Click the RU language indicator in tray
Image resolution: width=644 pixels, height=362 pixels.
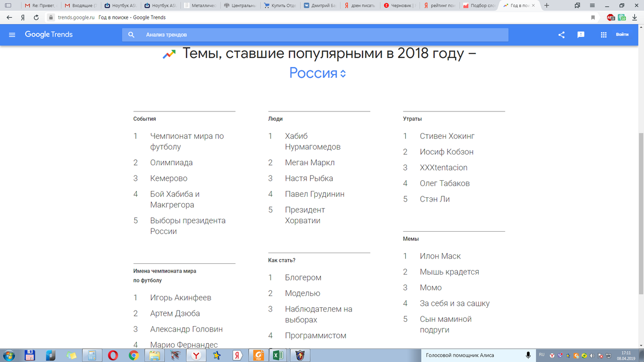click(x=541, y=354)
